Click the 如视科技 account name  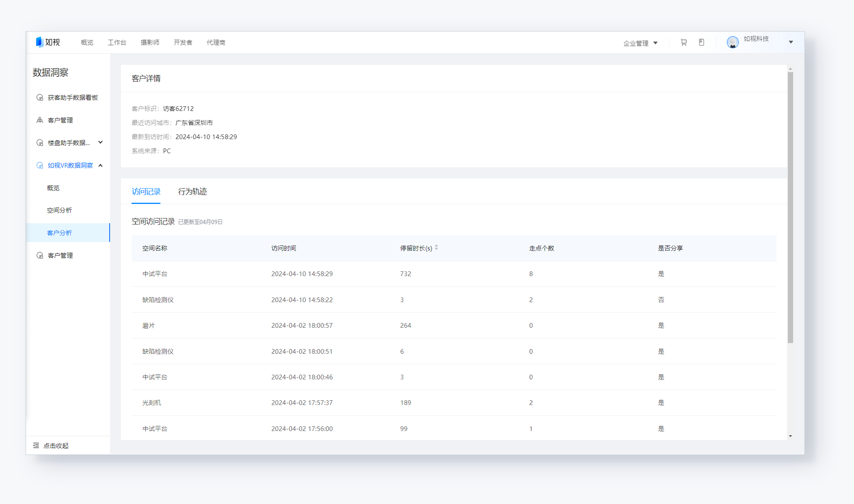click(756, 39)
